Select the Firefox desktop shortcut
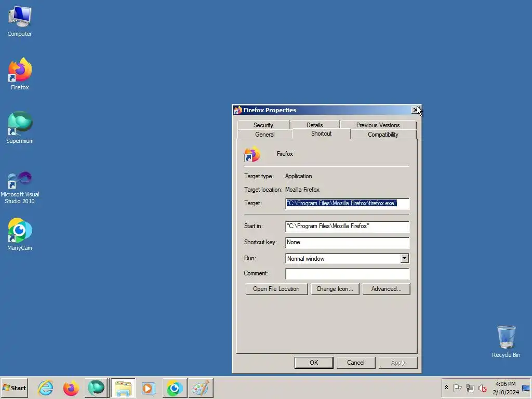Screen dimensions: 532x399 click(20, 74)
